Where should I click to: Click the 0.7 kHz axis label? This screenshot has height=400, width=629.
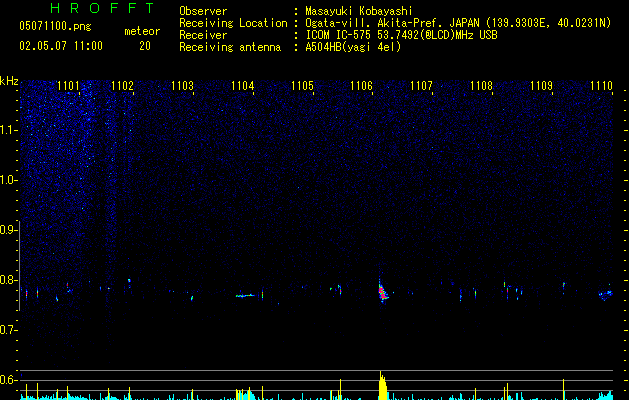coord(9,330)
